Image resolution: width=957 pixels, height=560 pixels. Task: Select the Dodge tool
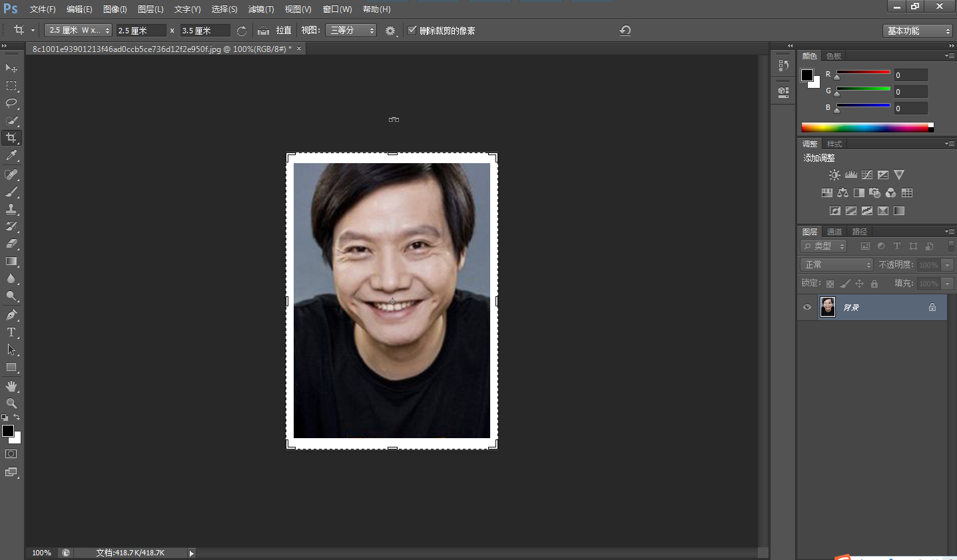[11, 296]
